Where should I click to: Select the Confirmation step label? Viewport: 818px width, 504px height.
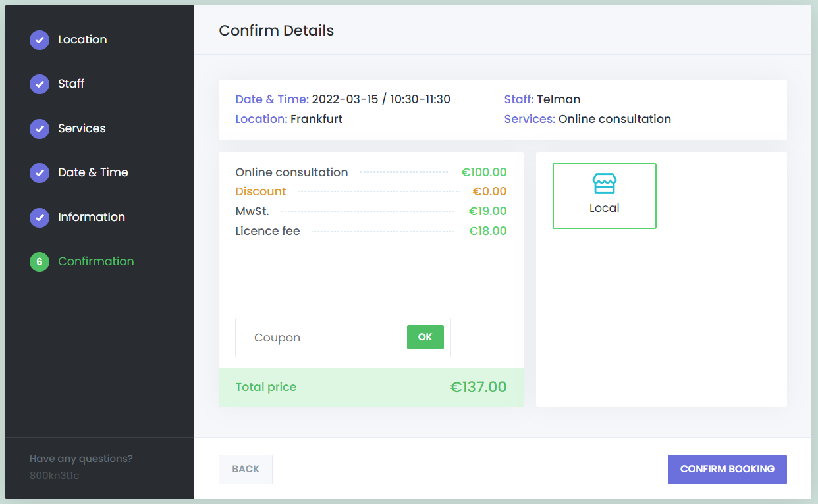[x=96, y=261]
